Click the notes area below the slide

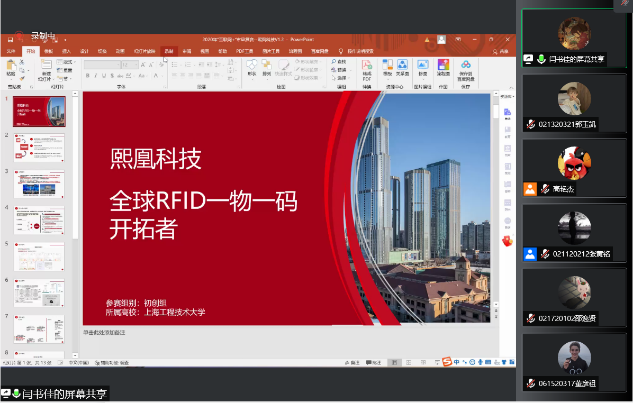pyautogui.click(x=280, y=331)
